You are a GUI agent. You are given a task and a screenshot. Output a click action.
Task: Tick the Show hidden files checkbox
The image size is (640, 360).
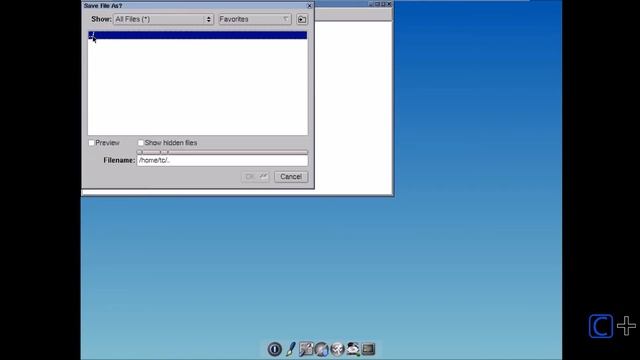[140, 143]
